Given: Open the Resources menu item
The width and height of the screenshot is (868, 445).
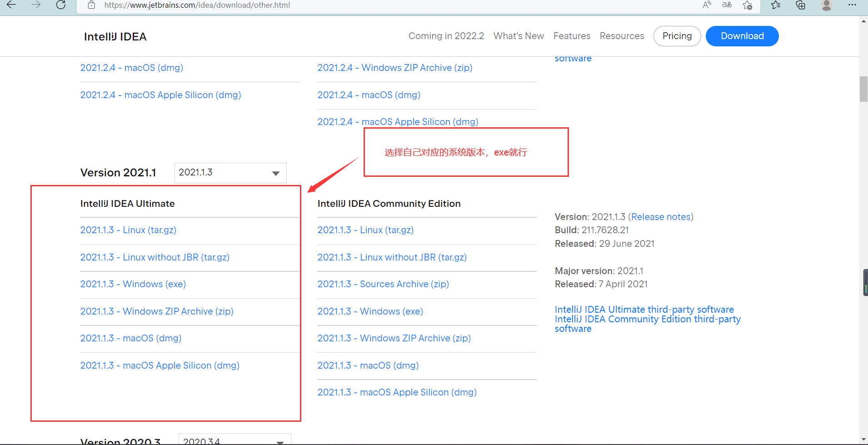Looking at the screenshot, I should tap(622, 36).
